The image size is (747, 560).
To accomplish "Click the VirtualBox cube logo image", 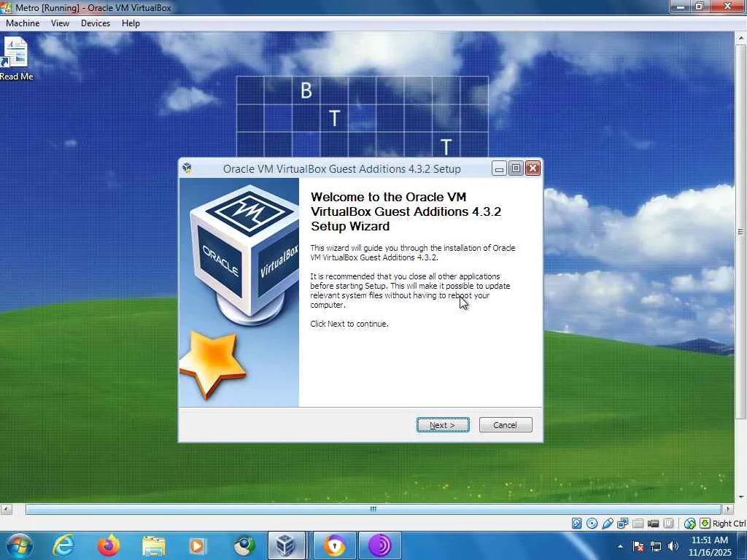I will click(244, 256).
